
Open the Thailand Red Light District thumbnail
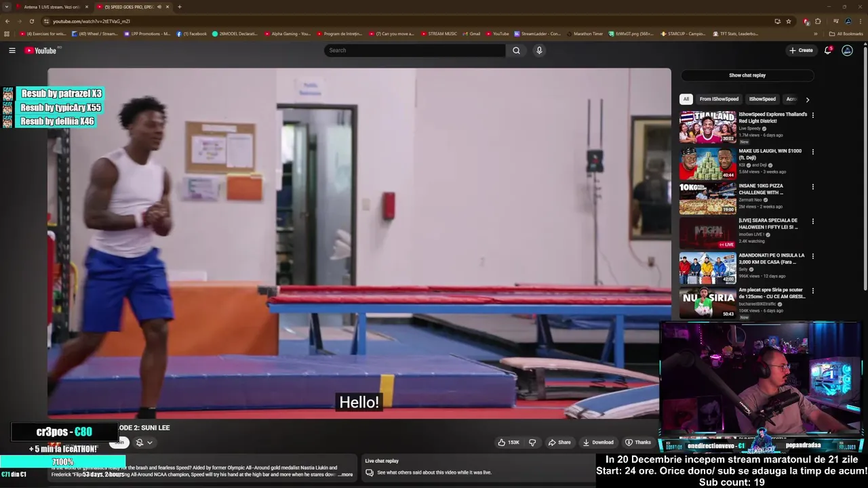[x=707, y=127]
